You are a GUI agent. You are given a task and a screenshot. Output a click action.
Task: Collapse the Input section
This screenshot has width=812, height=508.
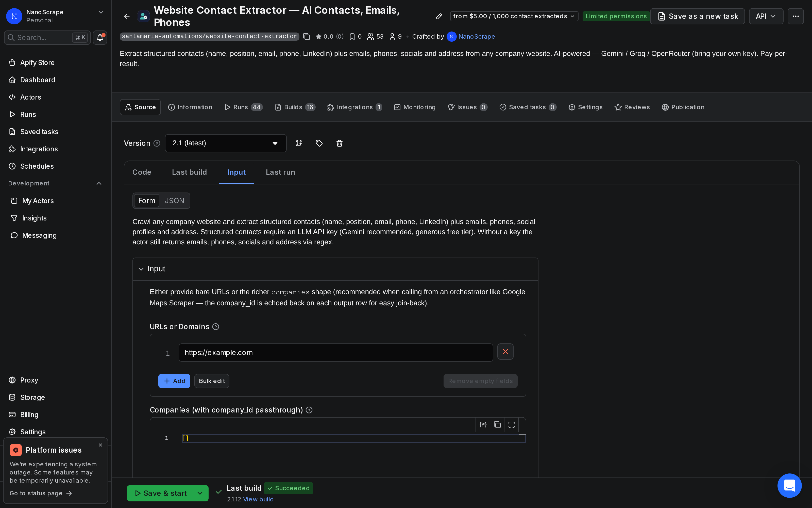point(141,269)
